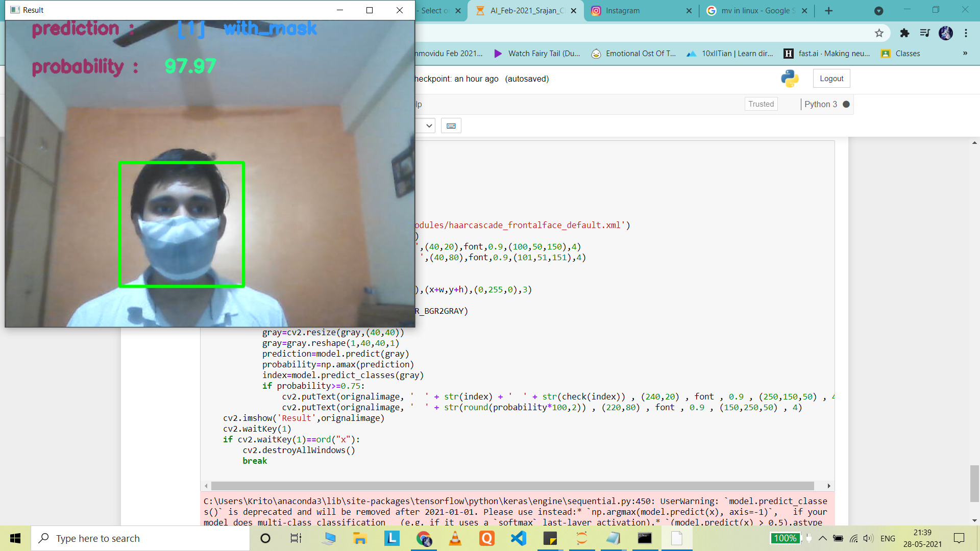Image resolution: width=980 pixels, height=551 pixels.
Task: Click the kernel busy status circle
Action: point(846,104)
